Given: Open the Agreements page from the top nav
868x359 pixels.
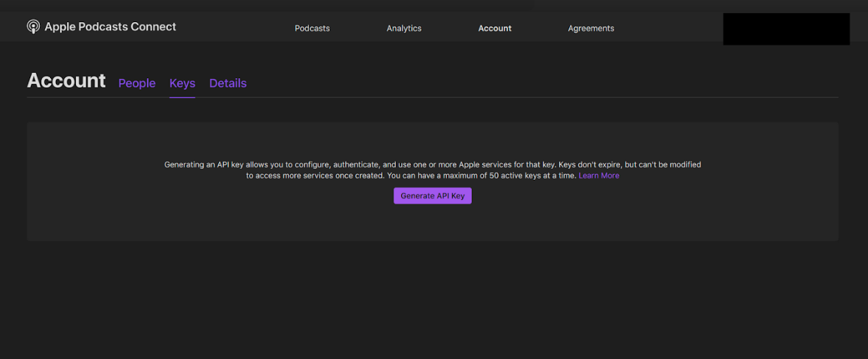Looking at the screenshot, I should 591,28.
